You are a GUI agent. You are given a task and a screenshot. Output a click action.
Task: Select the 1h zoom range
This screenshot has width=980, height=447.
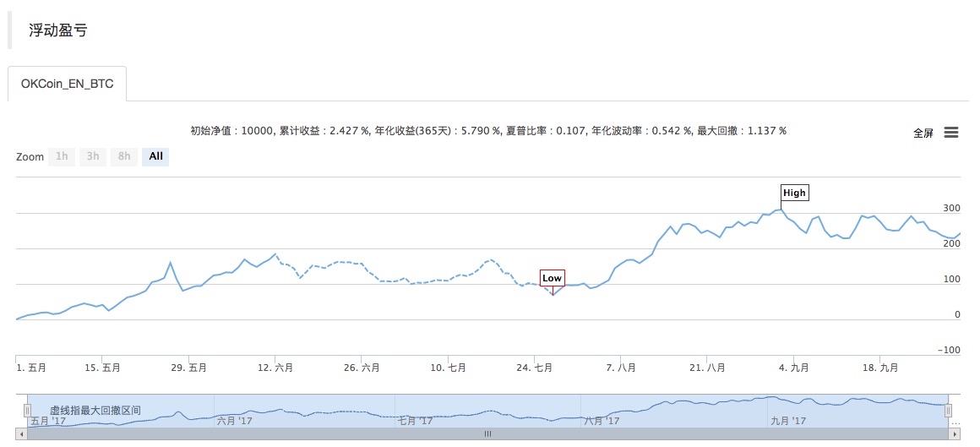click(x=62, y=156)
